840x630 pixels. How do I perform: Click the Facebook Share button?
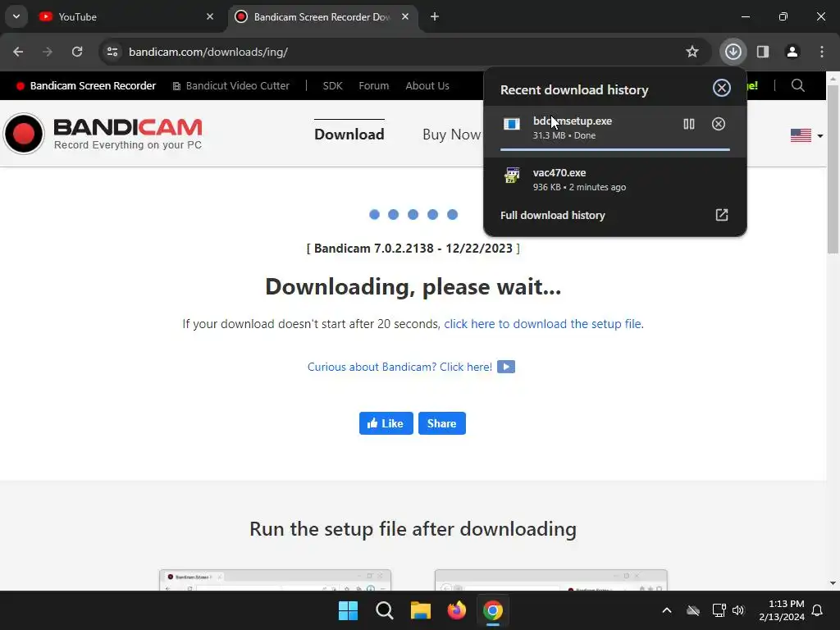click(442, 423)
